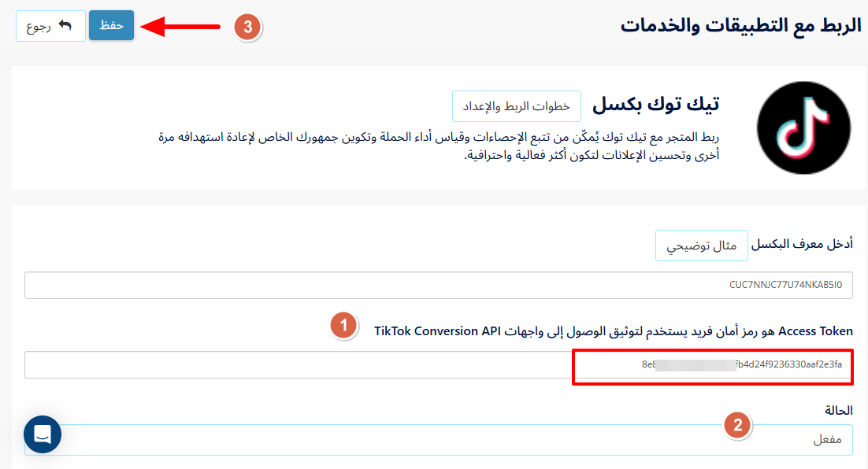Click the أدخل معرف البكسل label
The width and height of the screenshot is (868, 469).
click(802, 244)
